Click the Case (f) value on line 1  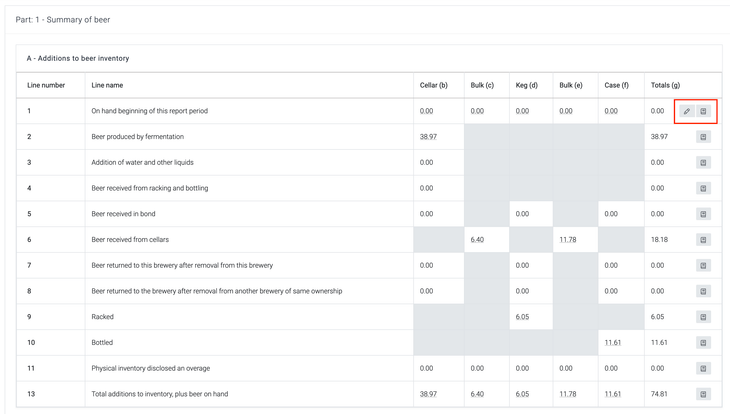611,111
